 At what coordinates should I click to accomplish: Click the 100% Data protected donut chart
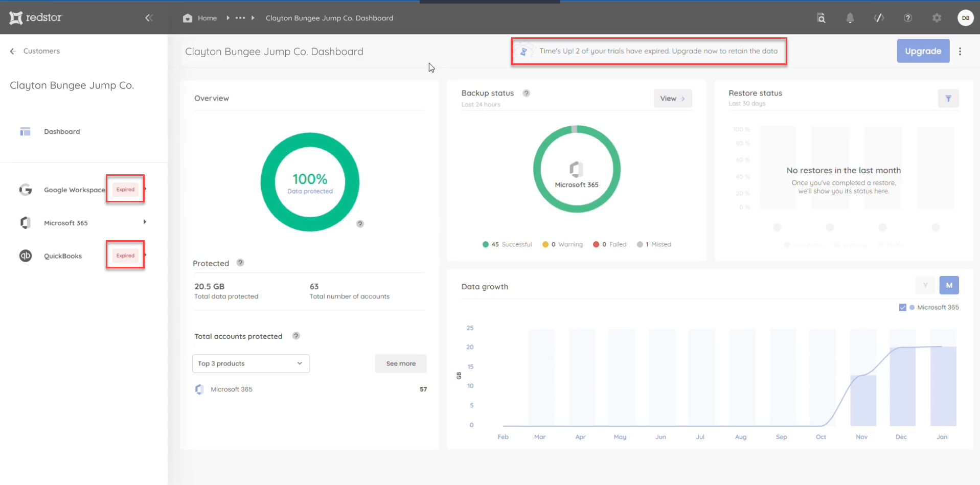[310, 182]
